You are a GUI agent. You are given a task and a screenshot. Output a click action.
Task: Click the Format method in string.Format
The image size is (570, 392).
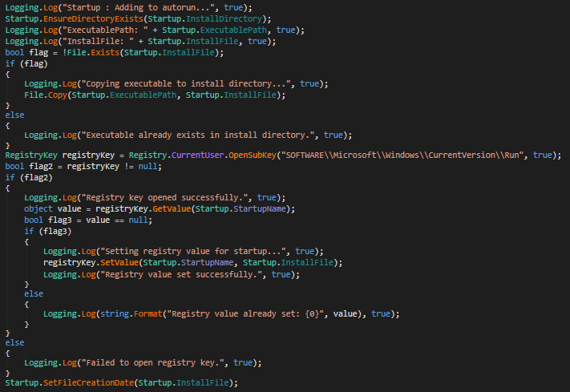tap(139, 313)
